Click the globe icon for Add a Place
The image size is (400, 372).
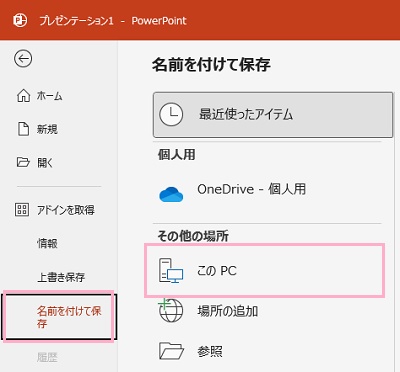coord(171,310)
